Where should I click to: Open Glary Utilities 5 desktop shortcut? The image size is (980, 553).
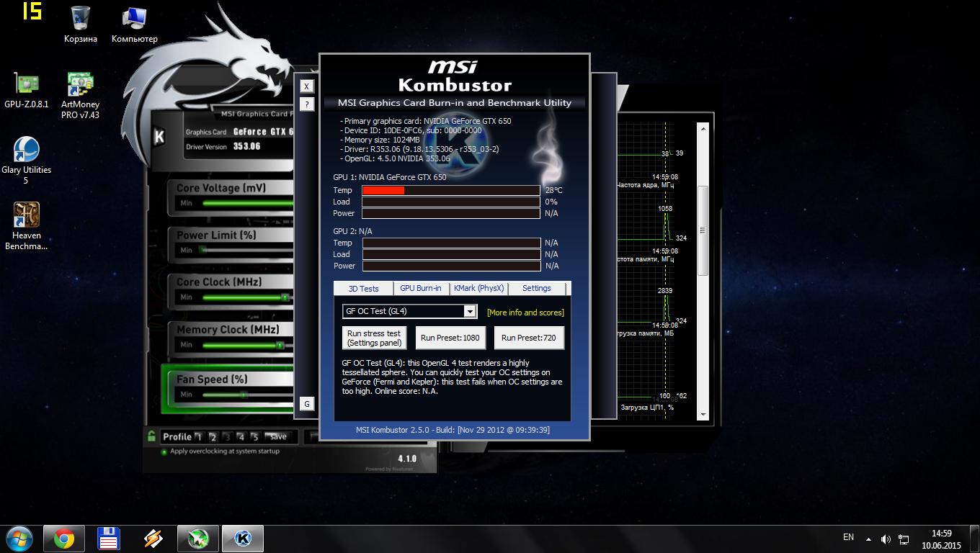pos(27,160)
